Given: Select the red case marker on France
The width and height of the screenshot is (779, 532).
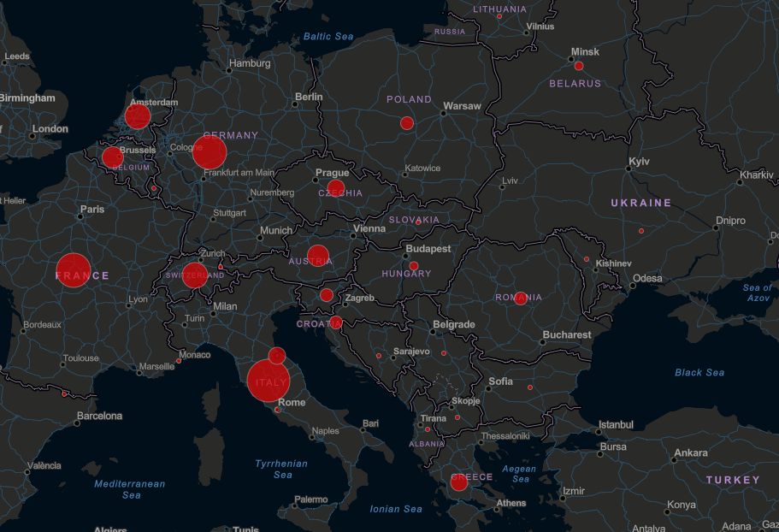Looking at the screenshot, I should tap(74, 270).
